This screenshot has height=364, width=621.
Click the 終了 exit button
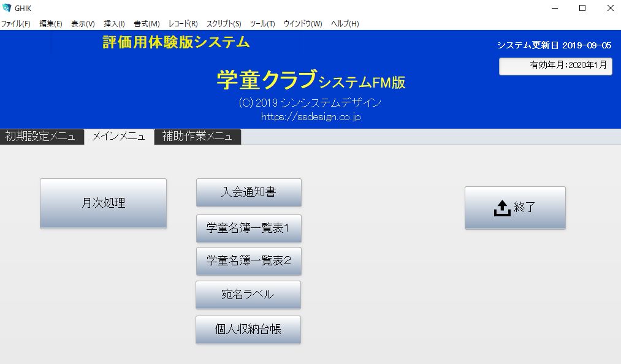[515, 208]
